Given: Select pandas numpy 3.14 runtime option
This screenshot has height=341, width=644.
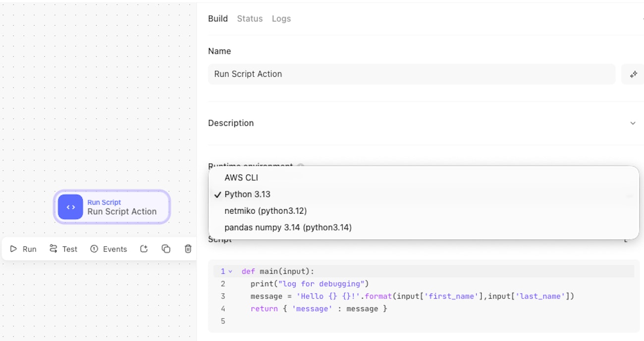Looking at the screenshot, I should pos(288,227).
